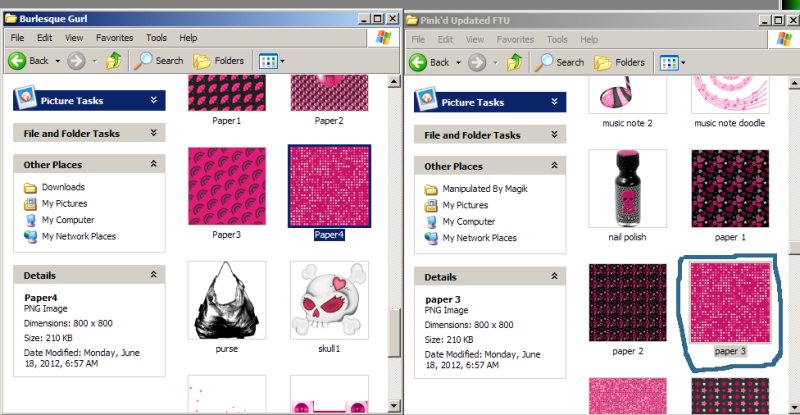Click Picture Tasks icon in Pink'd Updated FTU window
This screenshot has height=415, width=800.
pos(427,99)
